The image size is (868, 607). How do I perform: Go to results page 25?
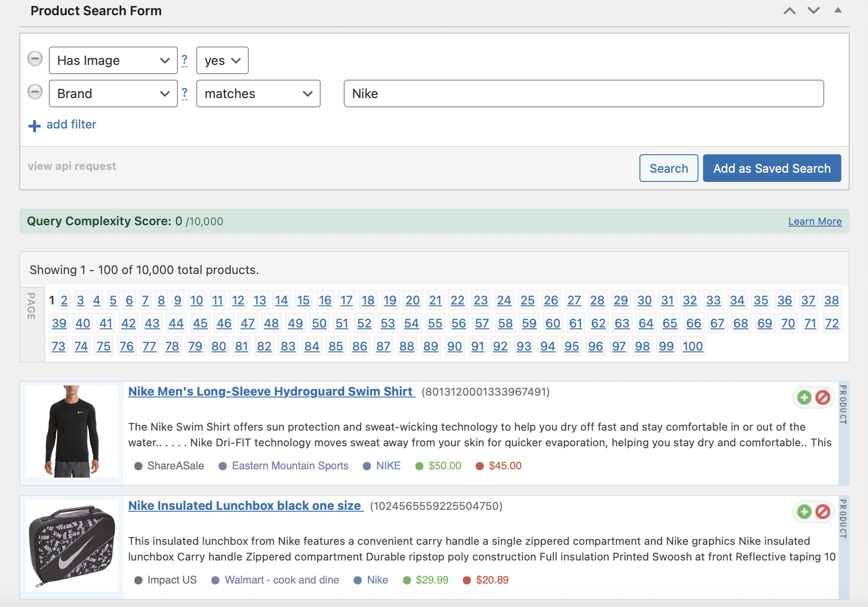pos(528,300)
